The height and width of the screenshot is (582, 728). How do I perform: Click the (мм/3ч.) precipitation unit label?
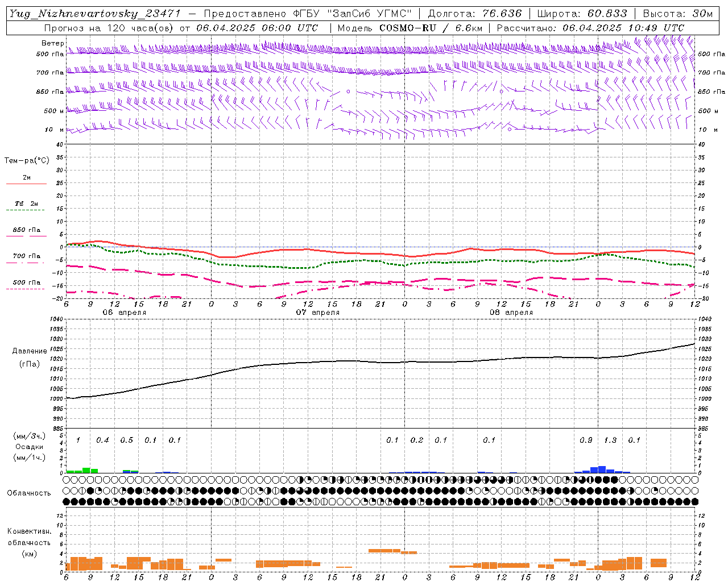tap(30, 436)
